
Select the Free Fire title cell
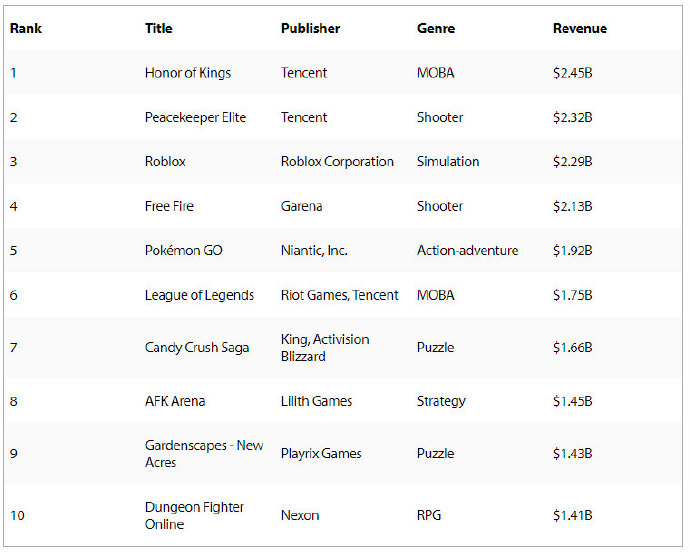169,206
